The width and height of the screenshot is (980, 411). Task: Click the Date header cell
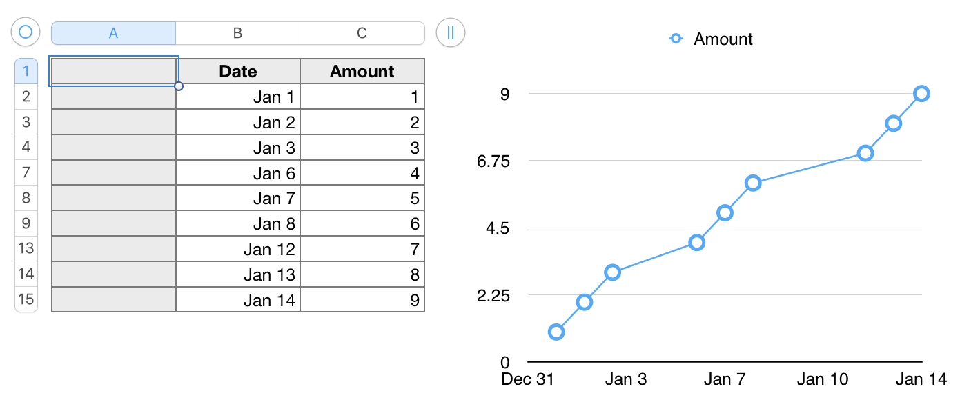(x=238, y=72)
